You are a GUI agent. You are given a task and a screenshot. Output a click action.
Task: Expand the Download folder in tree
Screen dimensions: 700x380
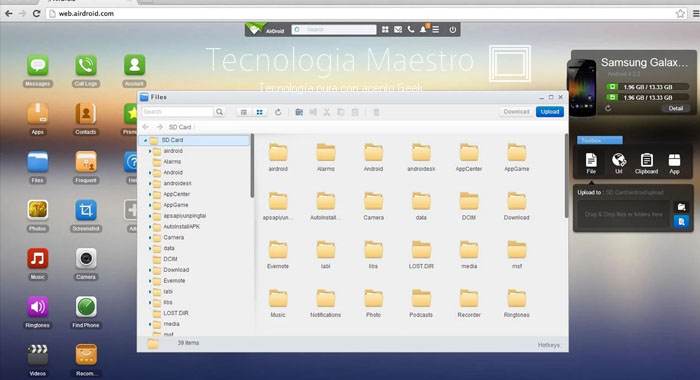[150, 270]
